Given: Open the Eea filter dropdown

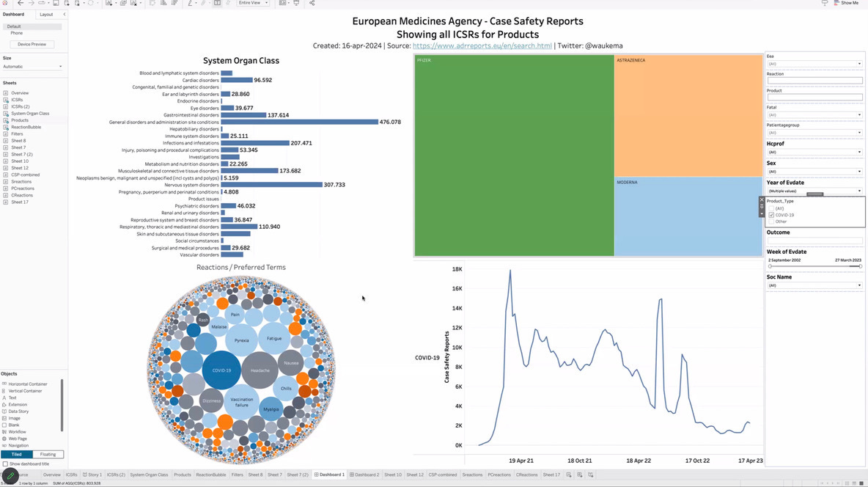Looking at the screenshot, I should click(814, 64).
